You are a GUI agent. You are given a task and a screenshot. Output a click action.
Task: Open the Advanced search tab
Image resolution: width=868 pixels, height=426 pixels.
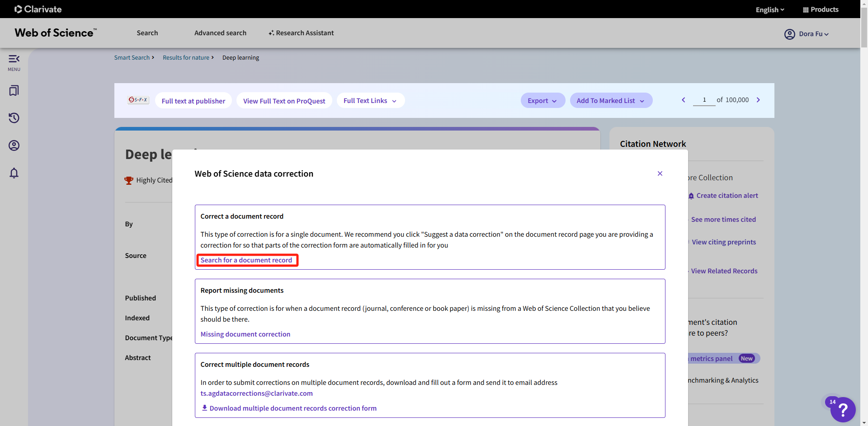(x=220, y=33)
